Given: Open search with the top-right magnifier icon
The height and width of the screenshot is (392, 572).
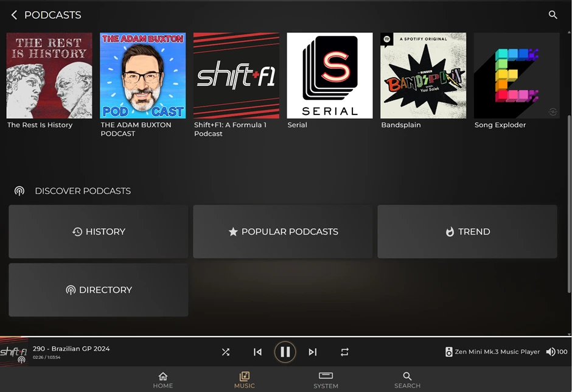Looking at the screenshot, I should pos(553,15).
